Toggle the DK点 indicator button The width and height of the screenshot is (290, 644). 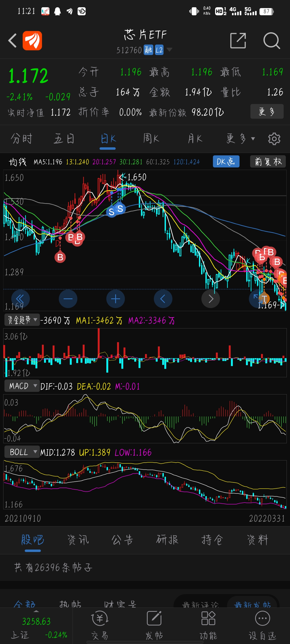pyautogui.click(x=226, y=162)
